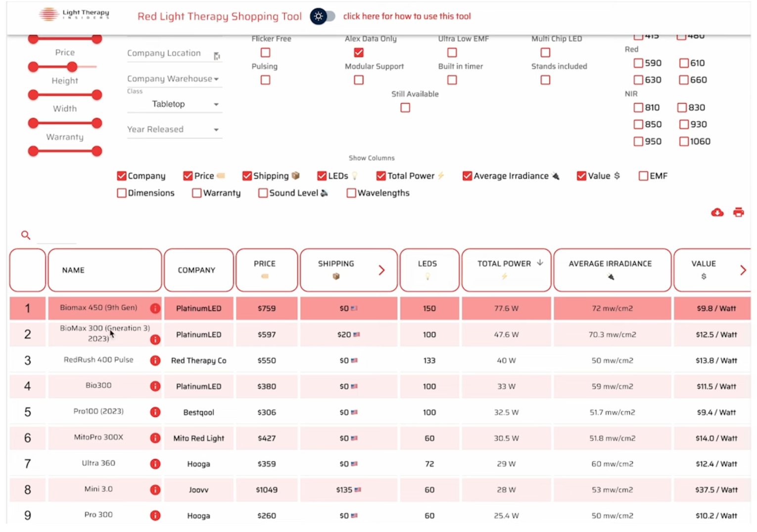The height and width of the screenshot is (532, 757).
Task: Sort by the Company column header
Action: pos(198,270)
